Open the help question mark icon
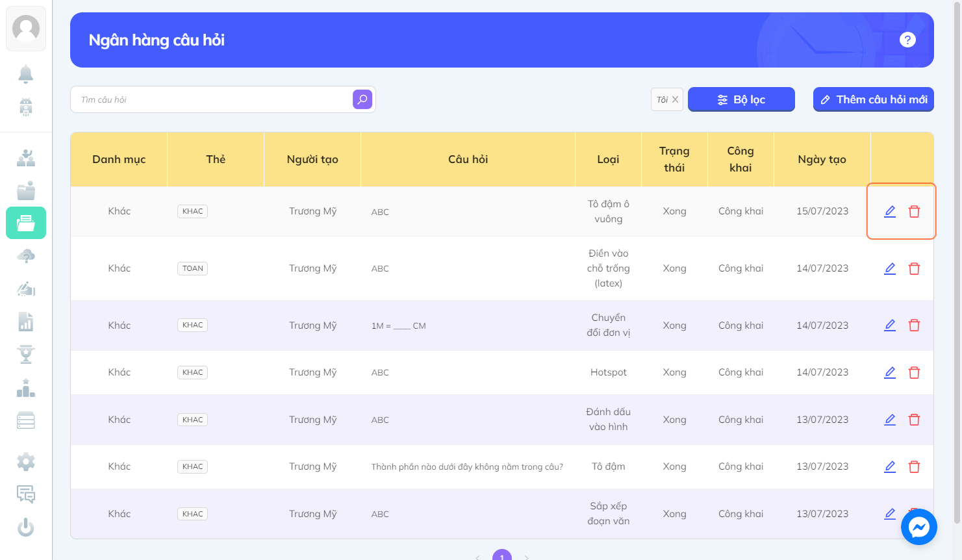 907,40
